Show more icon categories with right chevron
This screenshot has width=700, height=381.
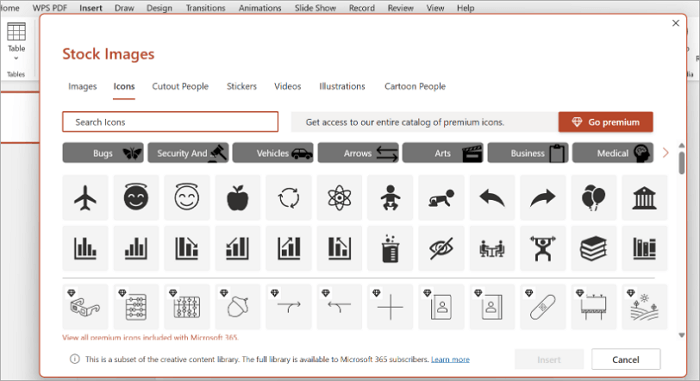666,153
